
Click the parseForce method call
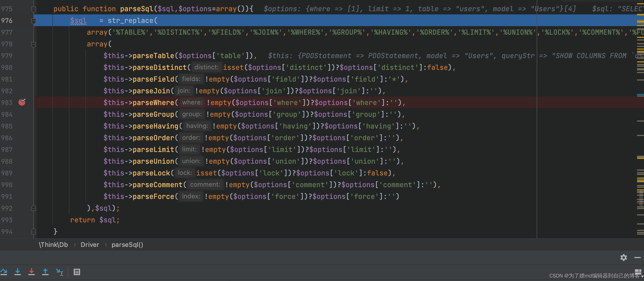coord(154,196)
